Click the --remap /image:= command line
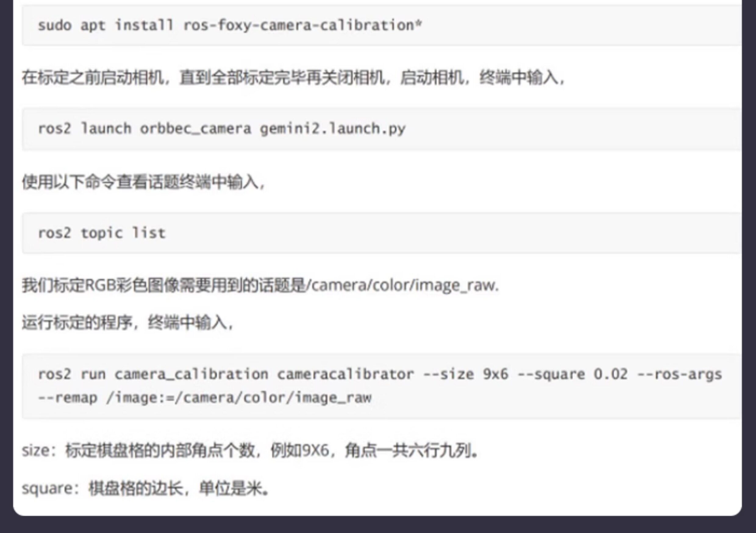Image resolution: width=756 pixels, height=533 pixels. pos(205,398)
